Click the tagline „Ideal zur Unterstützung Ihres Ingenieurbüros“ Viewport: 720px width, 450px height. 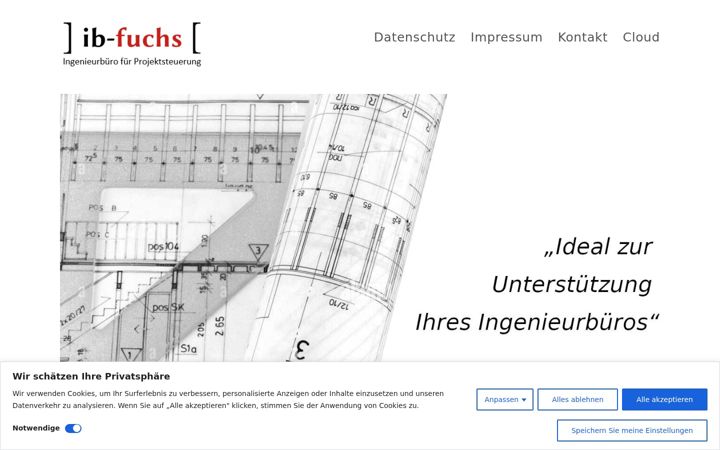[536, 284]
